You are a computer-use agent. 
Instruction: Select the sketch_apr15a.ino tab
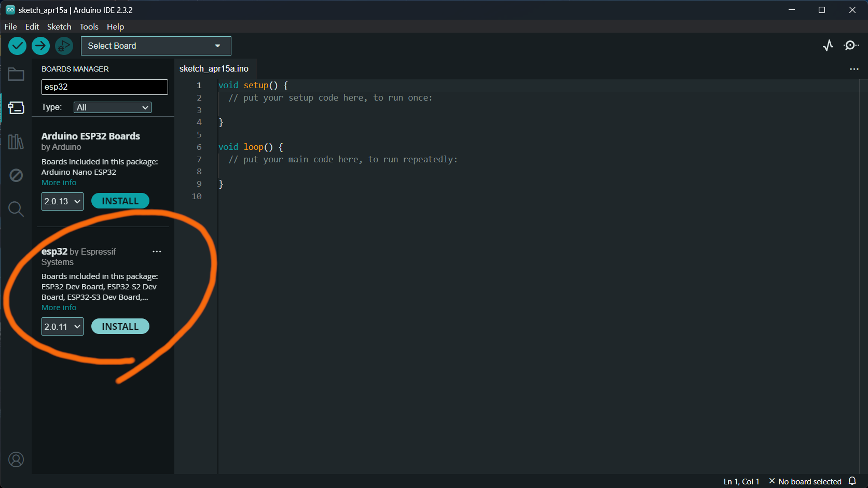[x=214, y=68]
